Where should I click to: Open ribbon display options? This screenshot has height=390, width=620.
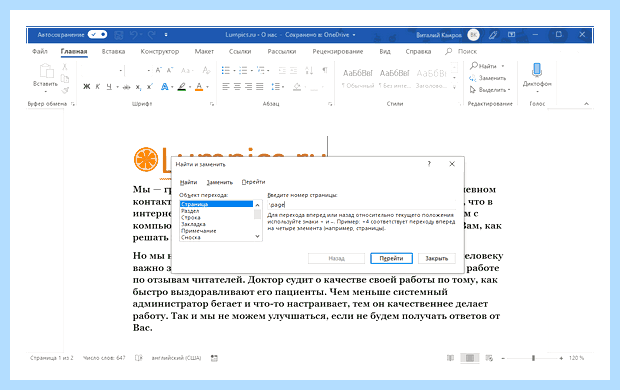[x=512, y=35]
